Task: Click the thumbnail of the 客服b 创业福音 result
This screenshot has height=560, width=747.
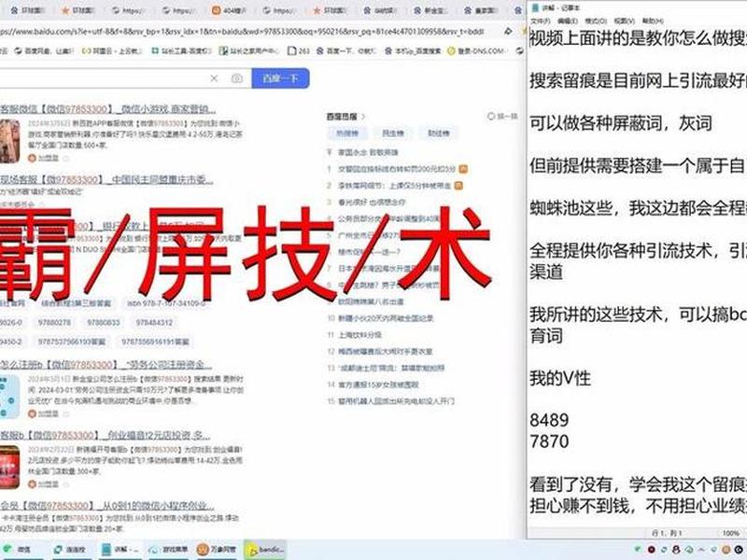Action: (9, 468)
